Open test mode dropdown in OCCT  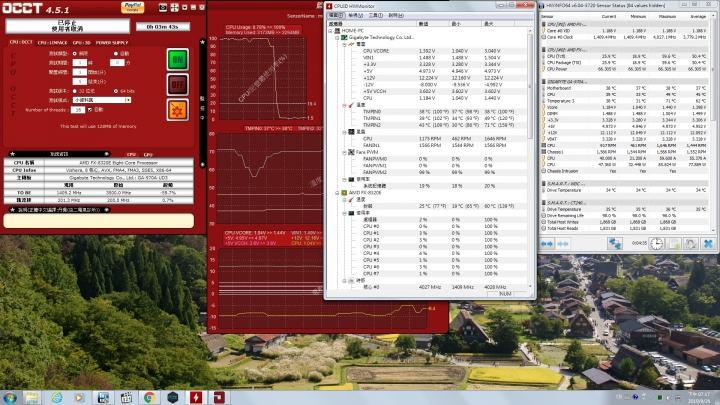(x=102, y=100)
